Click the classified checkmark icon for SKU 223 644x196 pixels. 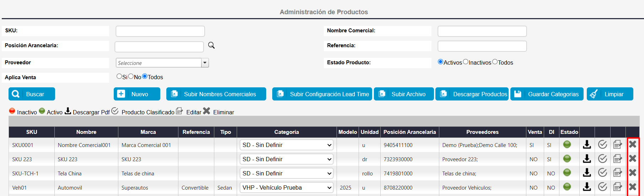(x=602, y=159)
